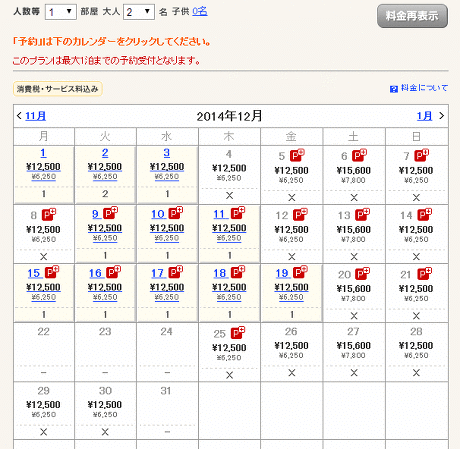Screen dimensions: 460x449
Task: Click the ¥6,250 sub-price on December 11
Action: click(229, 238)
